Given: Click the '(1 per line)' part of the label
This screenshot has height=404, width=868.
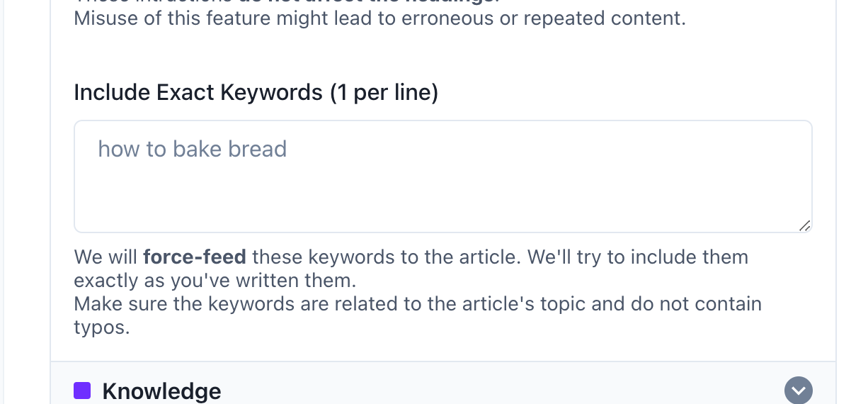Looking at the screenshot, I should point(384,93).
